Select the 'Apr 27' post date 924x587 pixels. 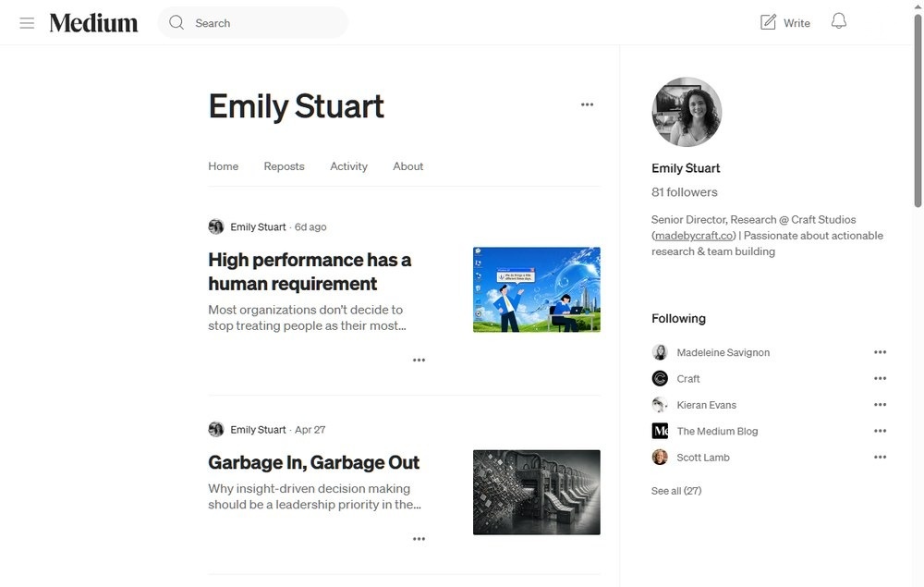point(310,430)
